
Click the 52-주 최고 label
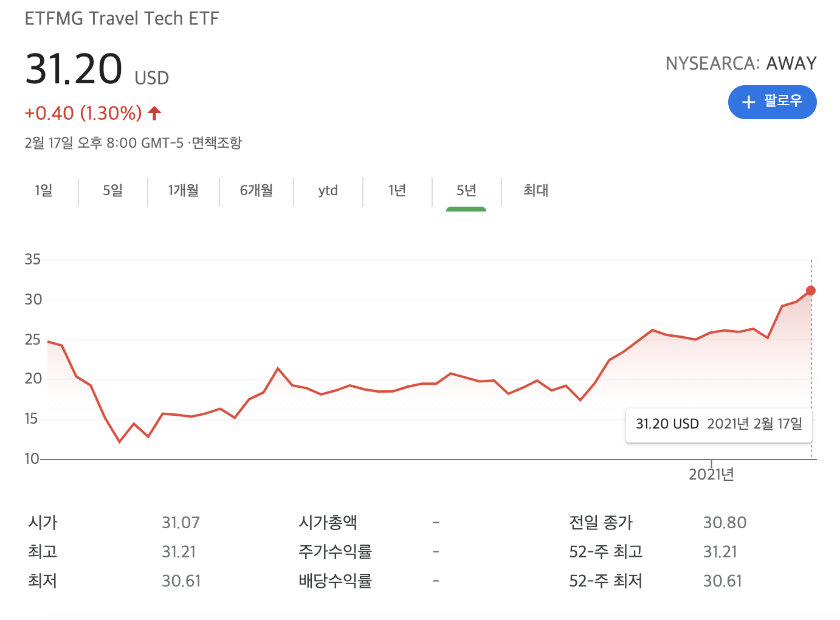point(605,552)
